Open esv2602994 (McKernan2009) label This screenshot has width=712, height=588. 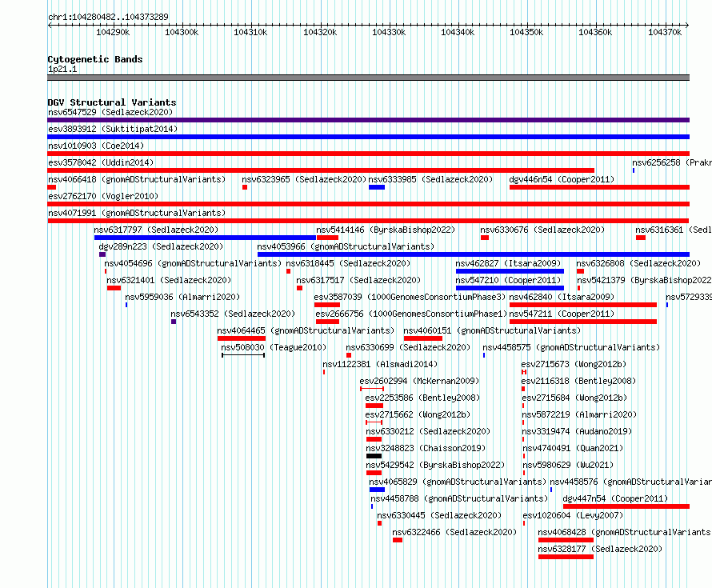(419, 381)
